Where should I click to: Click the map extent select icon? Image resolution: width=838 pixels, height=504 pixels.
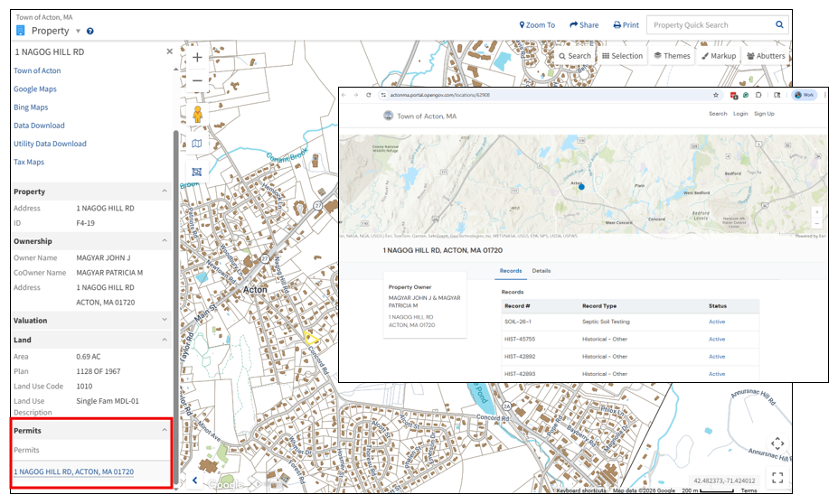pyautogui.click(x=197, y=172)
